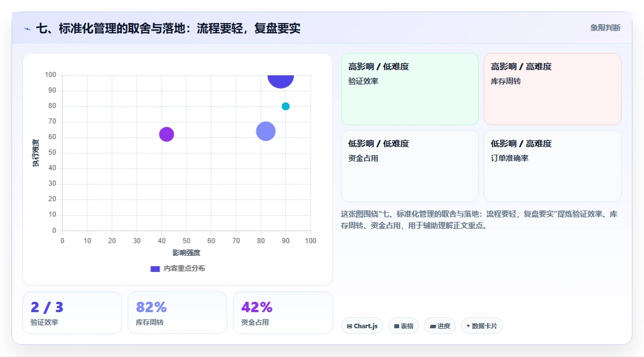Viewport: 644px width, 357px height.
Task: Click the 执行难度 y-axis title
Action: pyautogui.click(x=36, y=153)
